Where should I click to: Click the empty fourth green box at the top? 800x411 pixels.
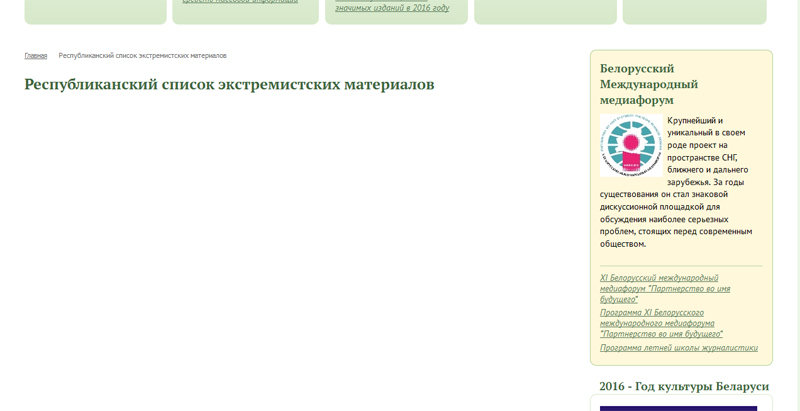tap(544, 10)
